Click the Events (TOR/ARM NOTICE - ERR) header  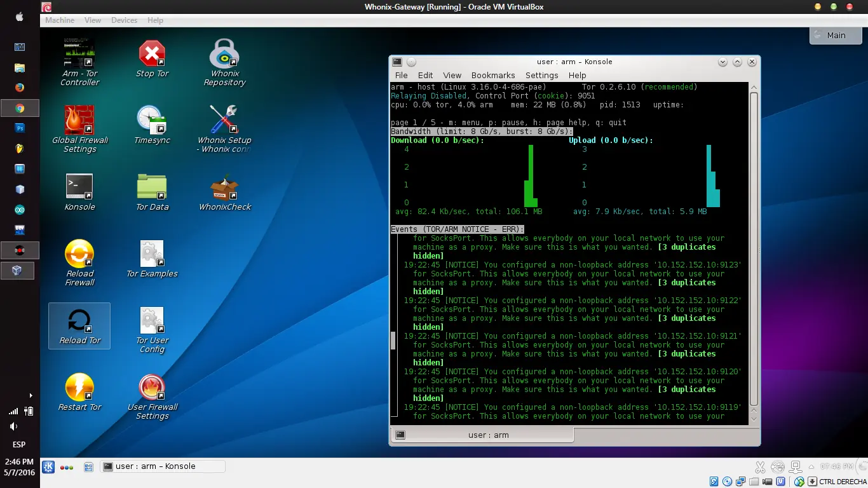coord(458,229)
